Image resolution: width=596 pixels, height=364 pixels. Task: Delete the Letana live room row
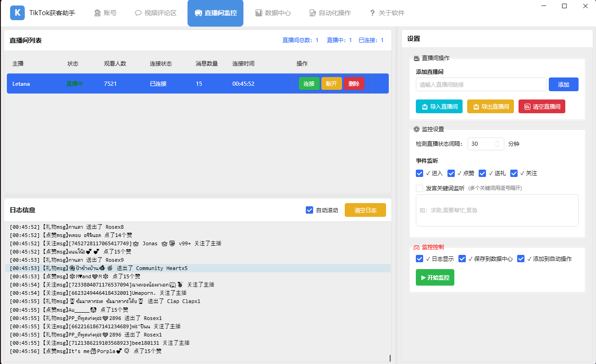[x=354, y=83]
